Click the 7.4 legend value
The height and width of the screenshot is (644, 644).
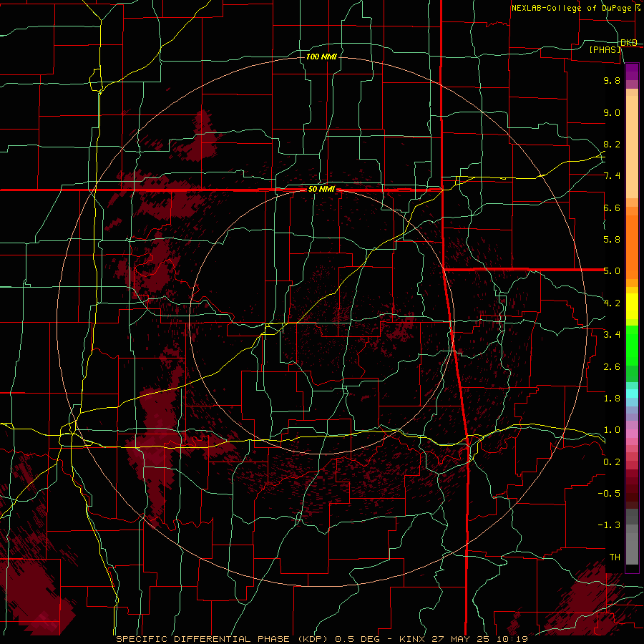(612, 176)
